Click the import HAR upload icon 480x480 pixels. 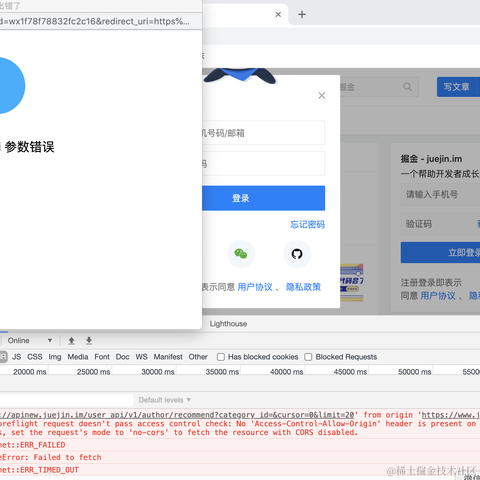pyautogui.click(x=71, y=341)
